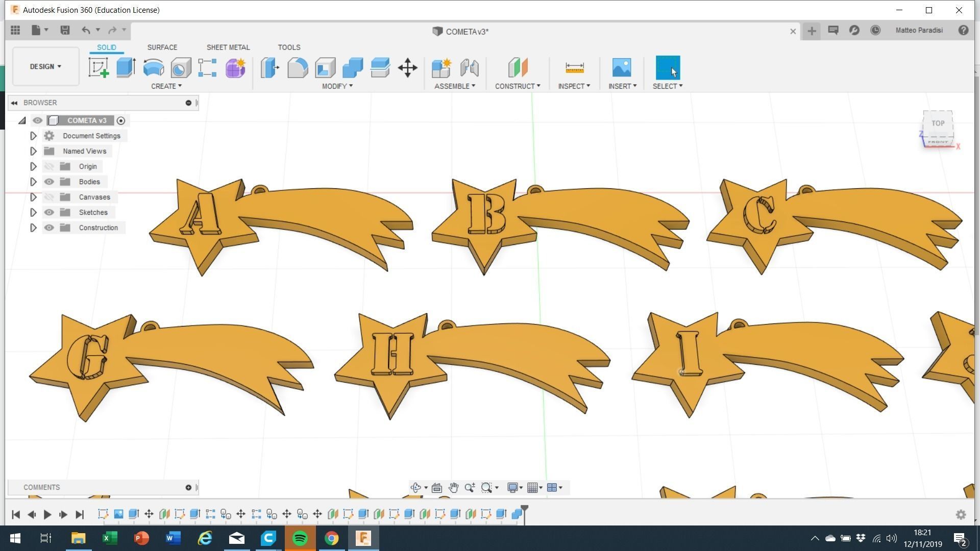Click the Press Pull tool icon
Screen dimensions: 980x551
(x=270, y=67)
